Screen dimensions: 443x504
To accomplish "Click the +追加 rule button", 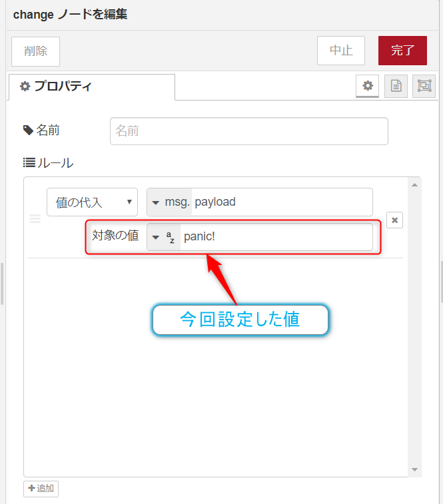I will pos(41,489).
